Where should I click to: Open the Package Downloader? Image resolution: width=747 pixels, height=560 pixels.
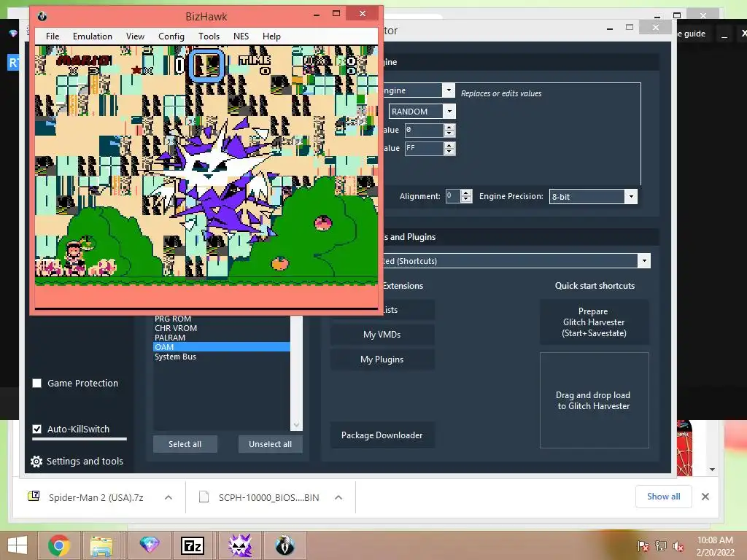pyautogui.click(x=382, y=435)
